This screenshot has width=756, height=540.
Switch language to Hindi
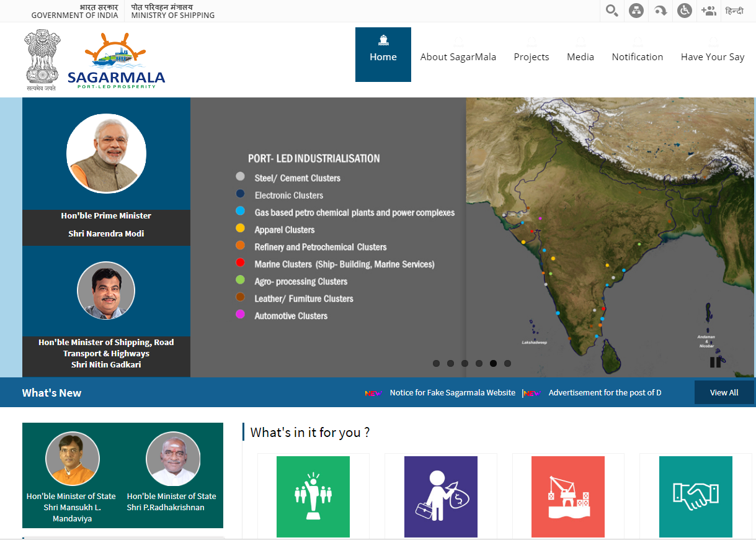coord(734,11)
